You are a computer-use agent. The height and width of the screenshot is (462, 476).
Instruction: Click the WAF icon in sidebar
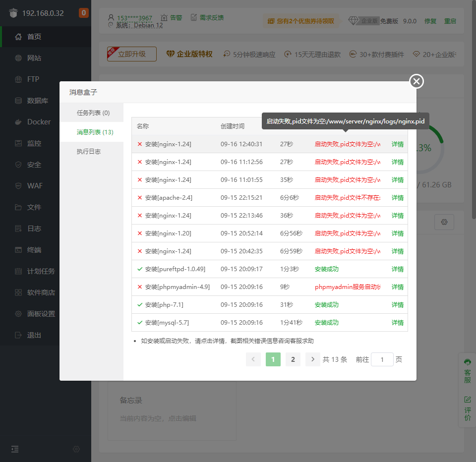(18, 186)
